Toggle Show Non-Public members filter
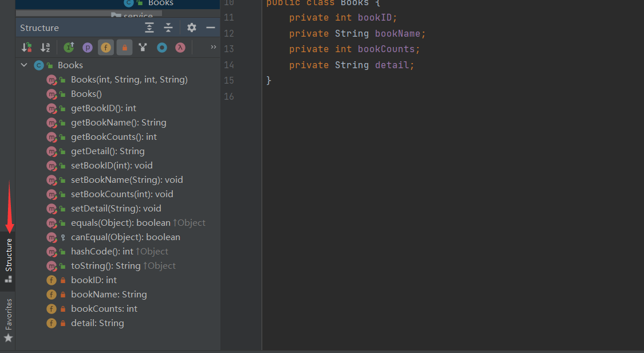Image resolution: width=644 pixels, height=353 pixels. click(x=124, y=48)
